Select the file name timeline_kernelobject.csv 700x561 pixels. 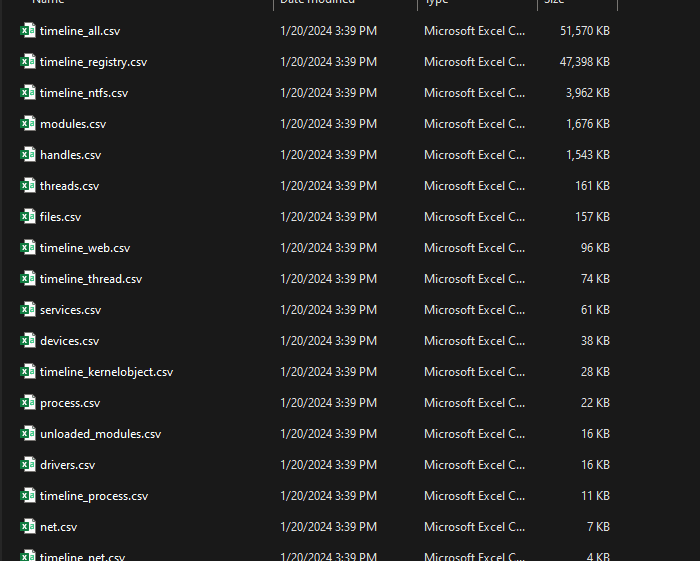[106, 372]
